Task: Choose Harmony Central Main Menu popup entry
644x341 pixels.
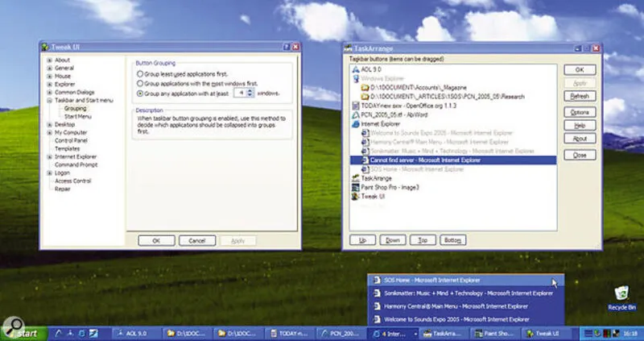Action: (x=466, y=306)
